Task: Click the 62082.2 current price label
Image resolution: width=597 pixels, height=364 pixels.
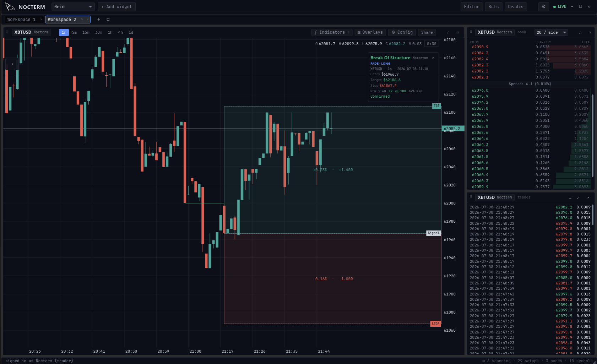Action: (x=453, y=129)
